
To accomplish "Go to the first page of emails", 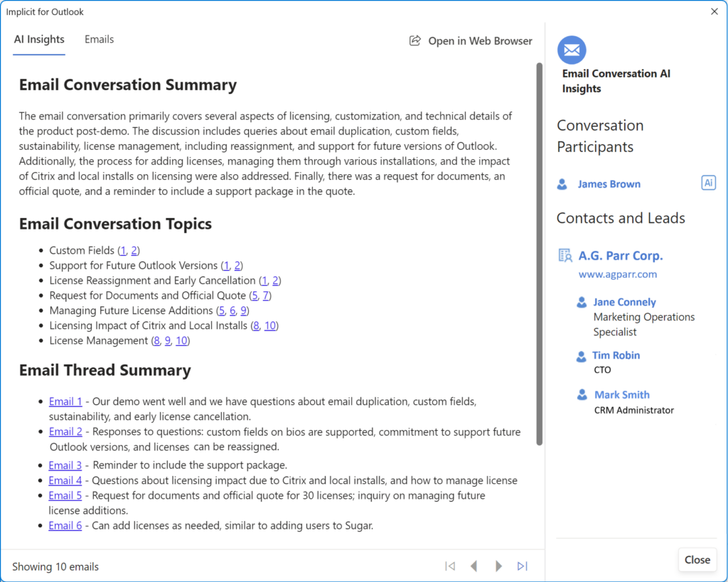I will tap(450, 566).
